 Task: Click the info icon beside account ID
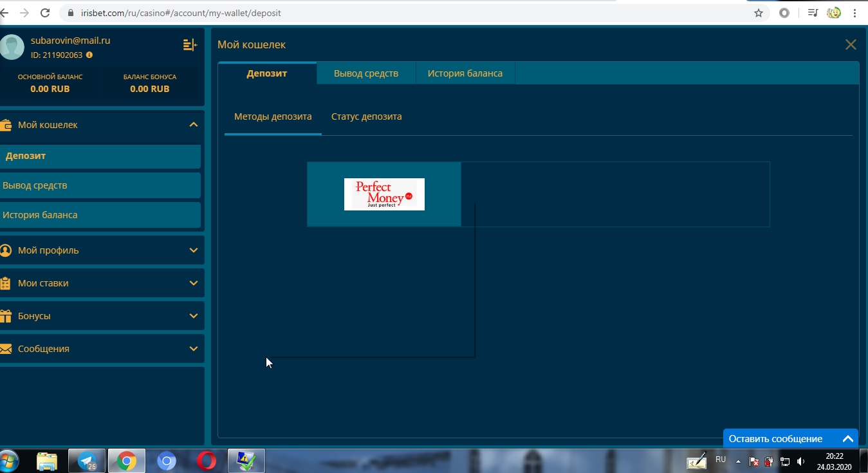(89, 55)
